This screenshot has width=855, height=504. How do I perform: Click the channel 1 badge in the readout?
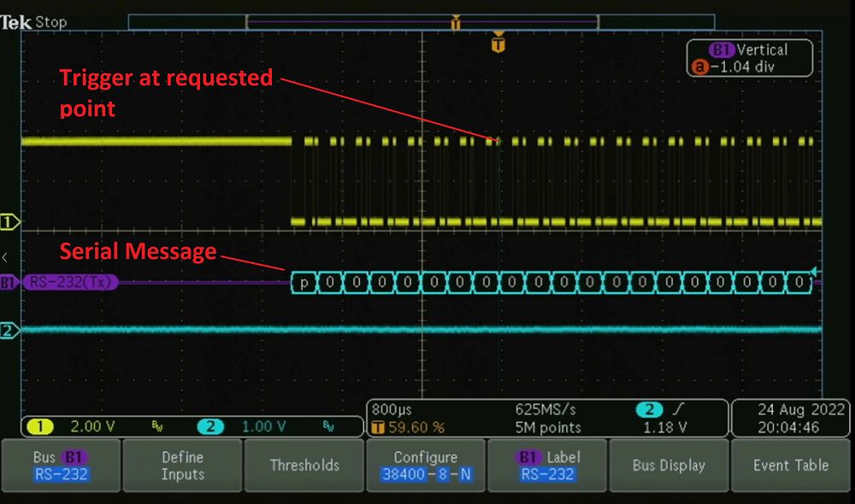[42, 426]
